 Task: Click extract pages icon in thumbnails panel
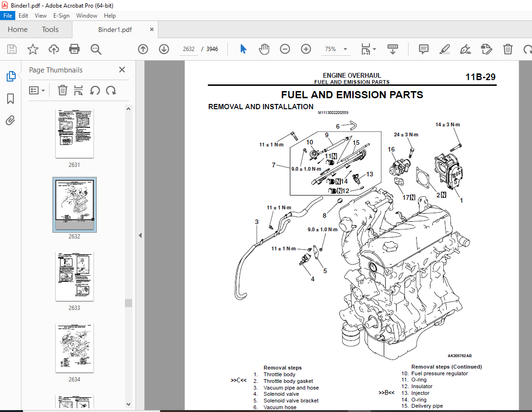pyautogui.click(x=78, y=91)
